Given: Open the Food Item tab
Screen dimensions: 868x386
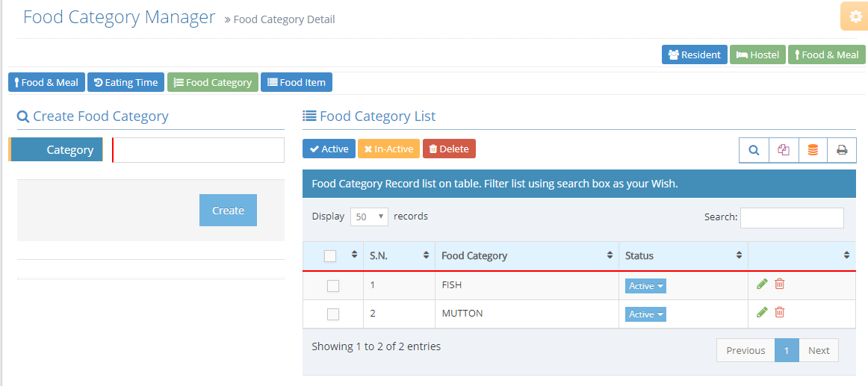Looking at the screenshot, I should 297,82.
